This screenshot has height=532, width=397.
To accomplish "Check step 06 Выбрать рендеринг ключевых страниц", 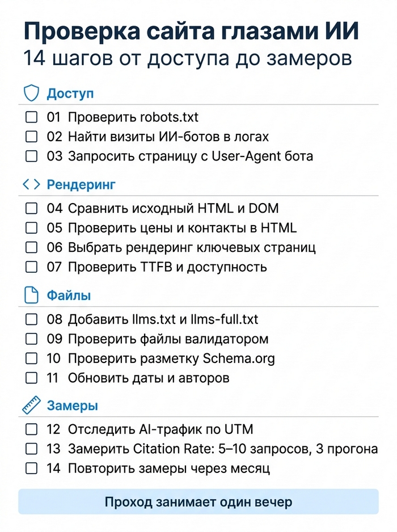I will tap(32, 248).
